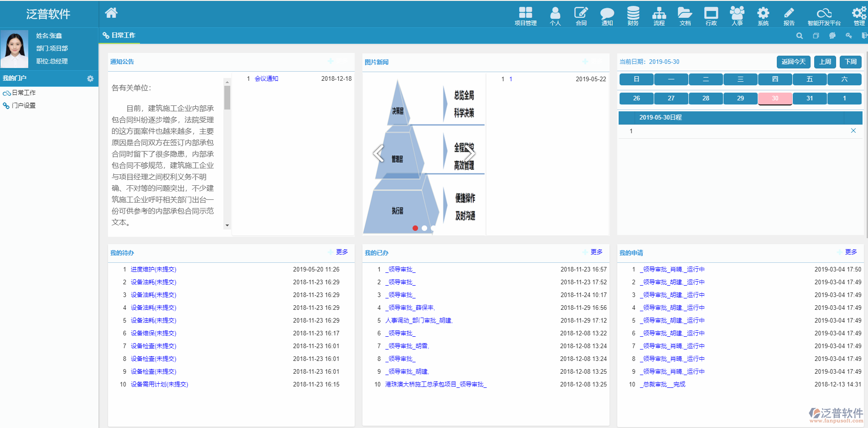Viewport: 868px width, 428px height.
Task: Click the 财务 finance database icon
Action: point(633,16)
